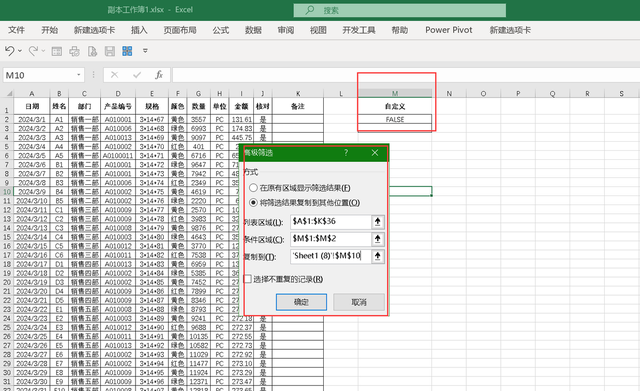Check 选择不重复的记录 checkbox
The image size is (640, 391).
(247, 279)
